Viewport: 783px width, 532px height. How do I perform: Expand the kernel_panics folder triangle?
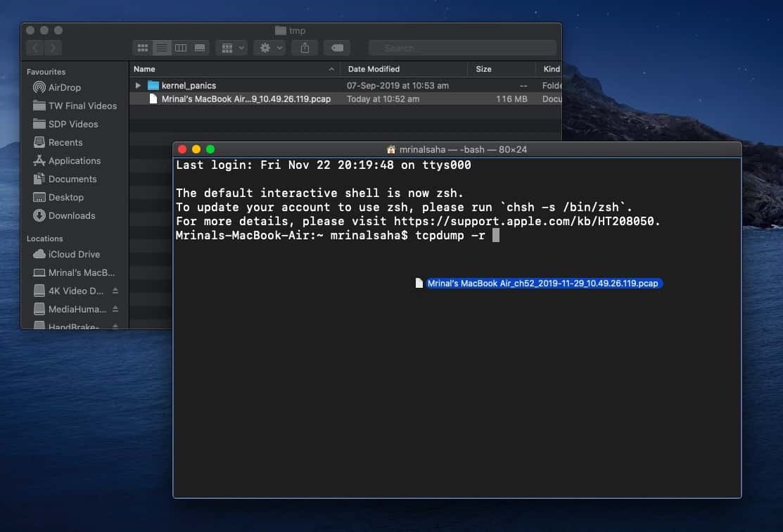click(x=138, y=85)
